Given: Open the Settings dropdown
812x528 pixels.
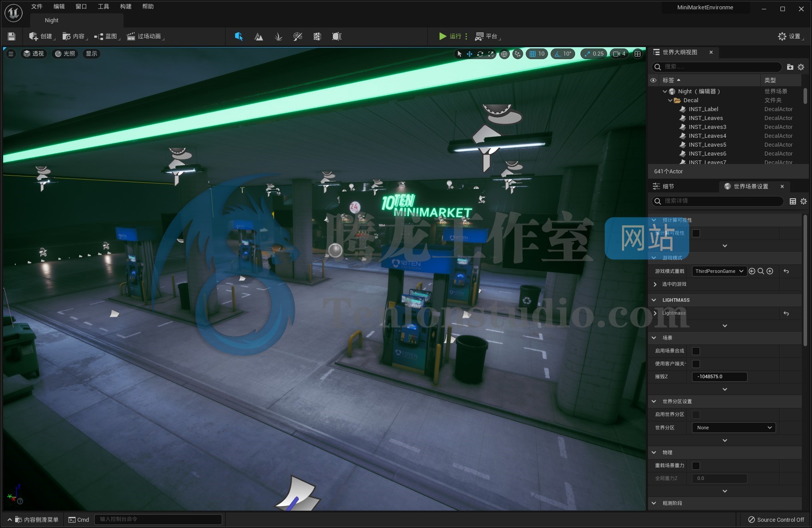Looking at the screenshot, I should (x=791, y=36).
